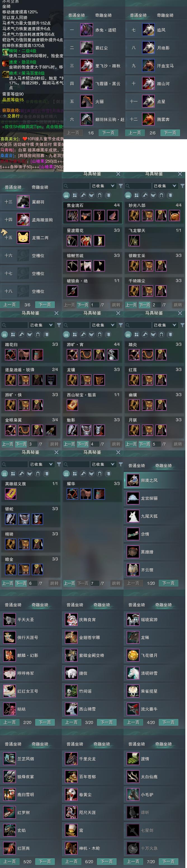
Task: Pick the 西山秘宝·魁首 item icon
Action: coord(72,405)
